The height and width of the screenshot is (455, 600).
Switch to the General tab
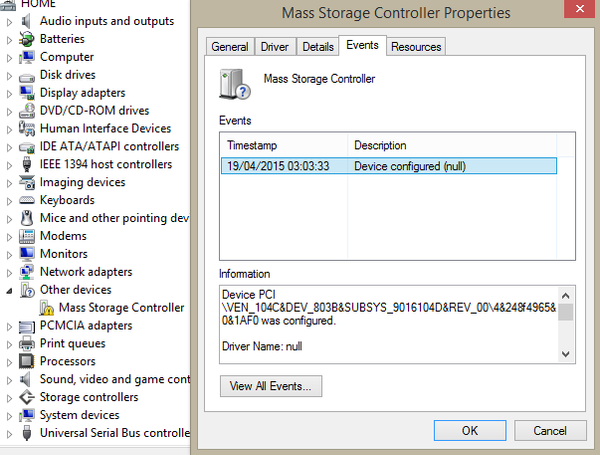coord(229,47)
